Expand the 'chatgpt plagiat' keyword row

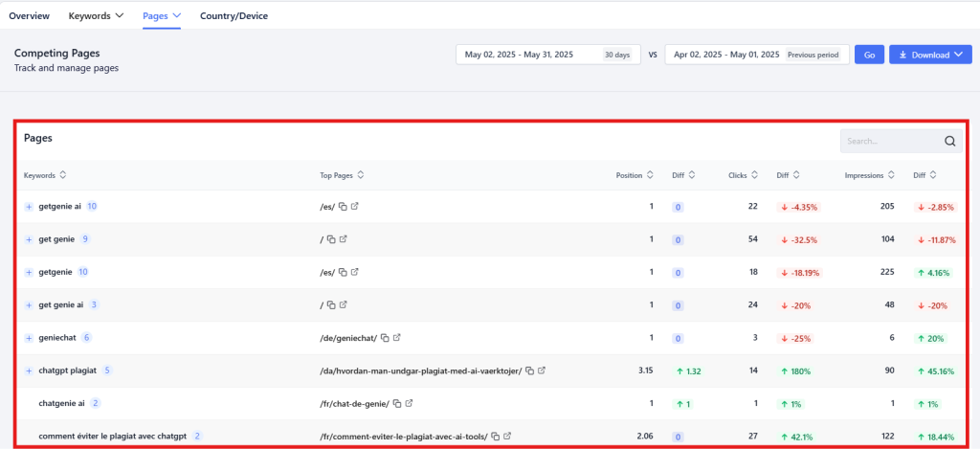(29, 370)
